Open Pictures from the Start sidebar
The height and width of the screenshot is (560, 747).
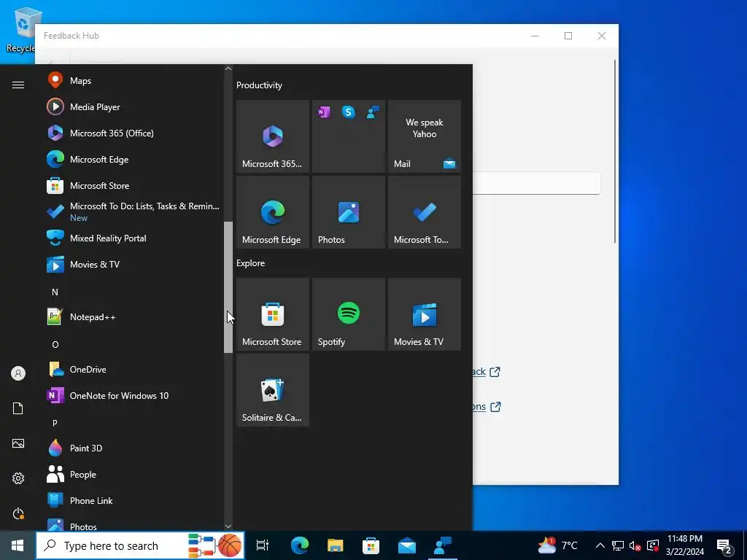pos(18,443)
